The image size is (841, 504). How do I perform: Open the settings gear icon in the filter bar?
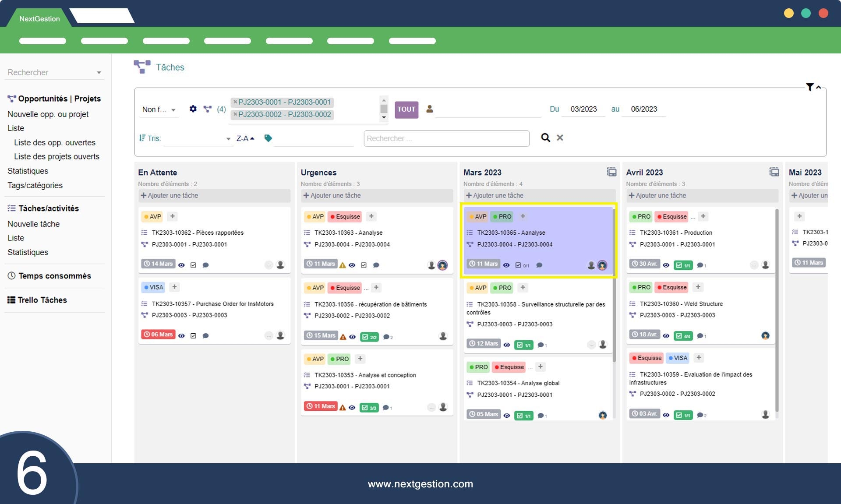point(193,109)
